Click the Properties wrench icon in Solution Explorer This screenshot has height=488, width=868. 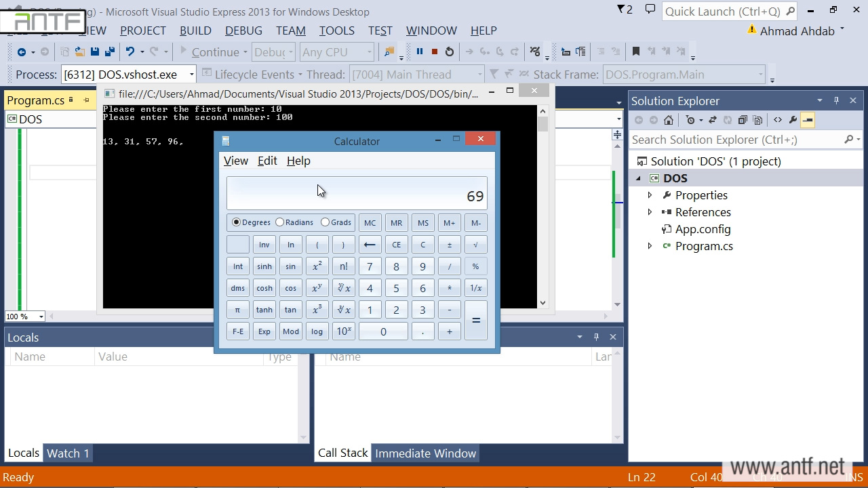(792, 120)
